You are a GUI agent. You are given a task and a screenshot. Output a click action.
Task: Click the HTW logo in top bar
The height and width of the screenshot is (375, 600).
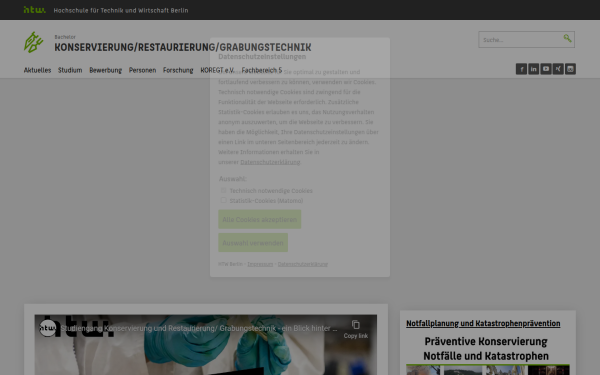pyautogui.click(x=34, y=10)
